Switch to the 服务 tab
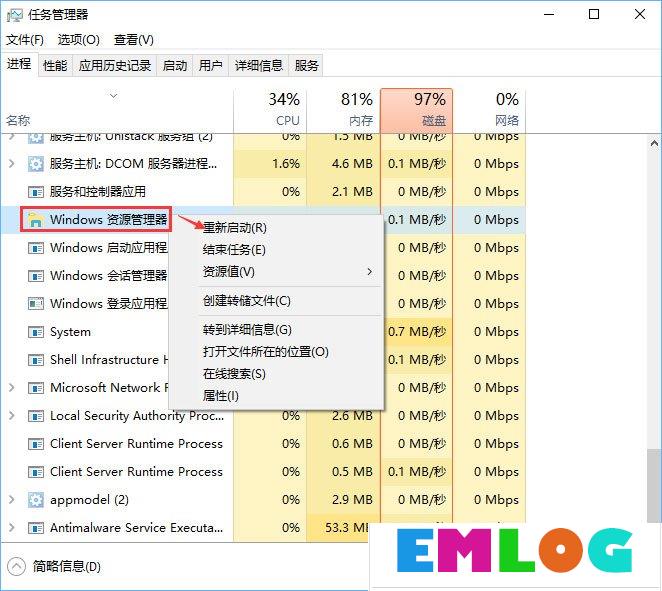The image size is (662, 591). click(x=306, y=65)
